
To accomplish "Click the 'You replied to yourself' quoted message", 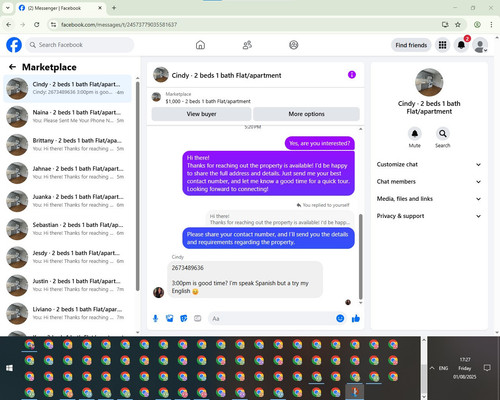I will [x=280, y=219].
